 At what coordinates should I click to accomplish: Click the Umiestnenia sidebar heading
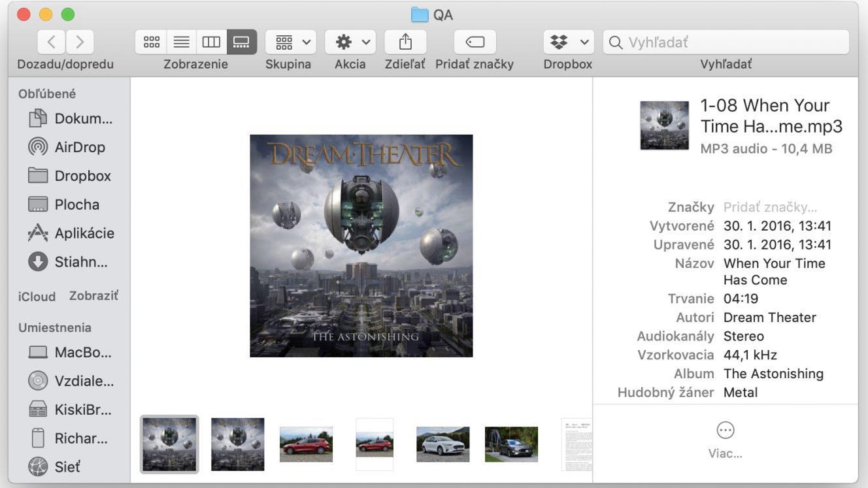(x=55, y=327)
